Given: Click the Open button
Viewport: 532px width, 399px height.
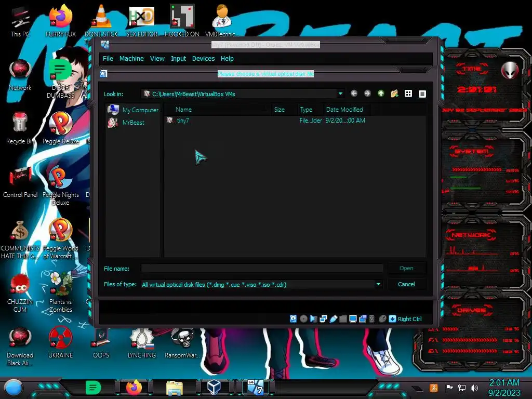Looking at the screenshot, I should 406,268.
